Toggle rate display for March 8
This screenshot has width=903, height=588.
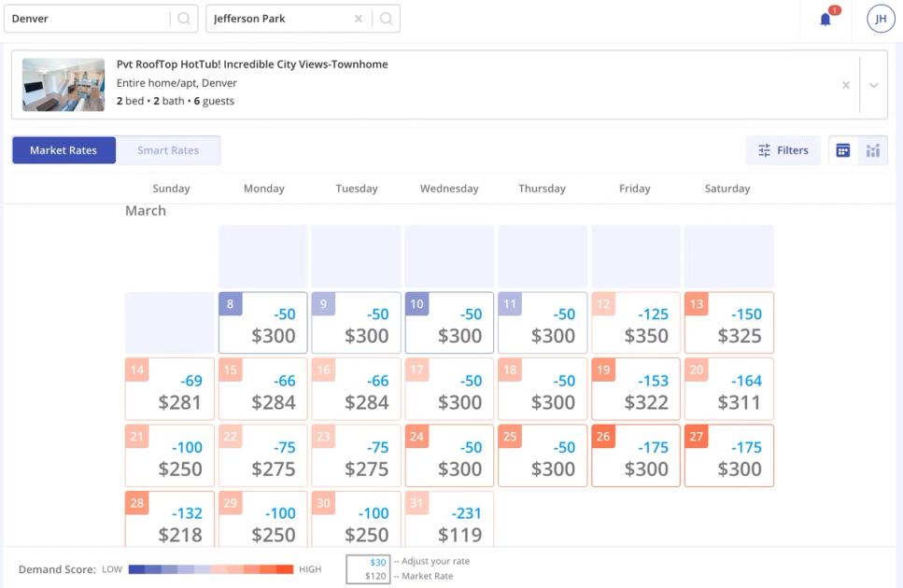point(262,322)
